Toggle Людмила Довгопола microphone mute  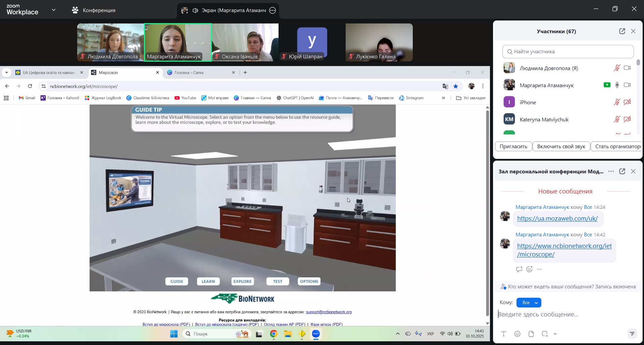(617, 68)
